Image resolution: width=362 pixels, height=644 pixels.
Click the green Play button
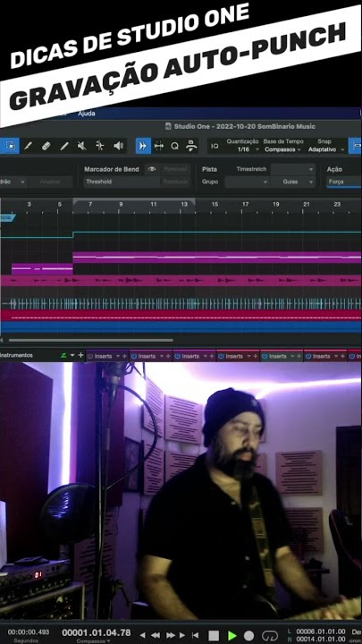[x=232, y=635]
